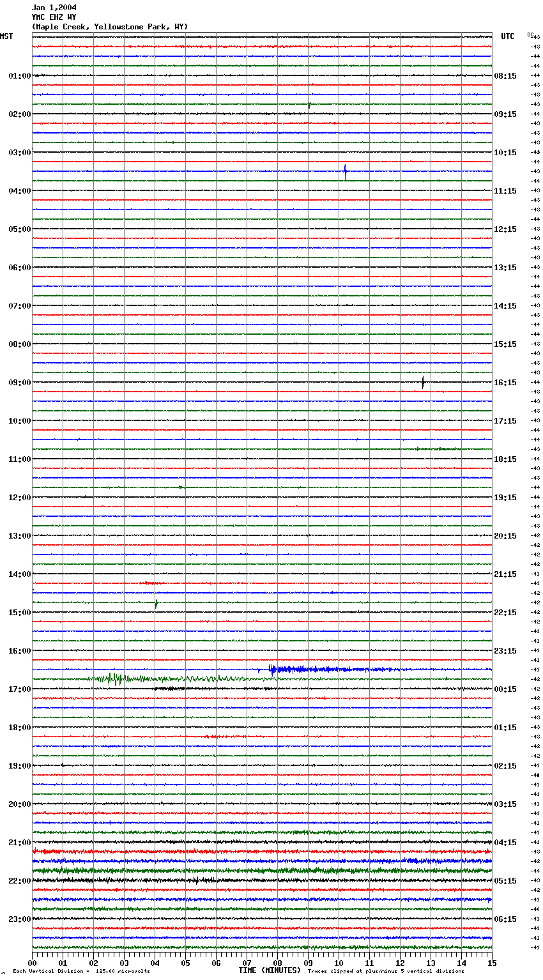Image resolution: width=543 pixels, height=980 pixels.
Task: Click the green spike on the 14:45 trace
Action: 156,603
